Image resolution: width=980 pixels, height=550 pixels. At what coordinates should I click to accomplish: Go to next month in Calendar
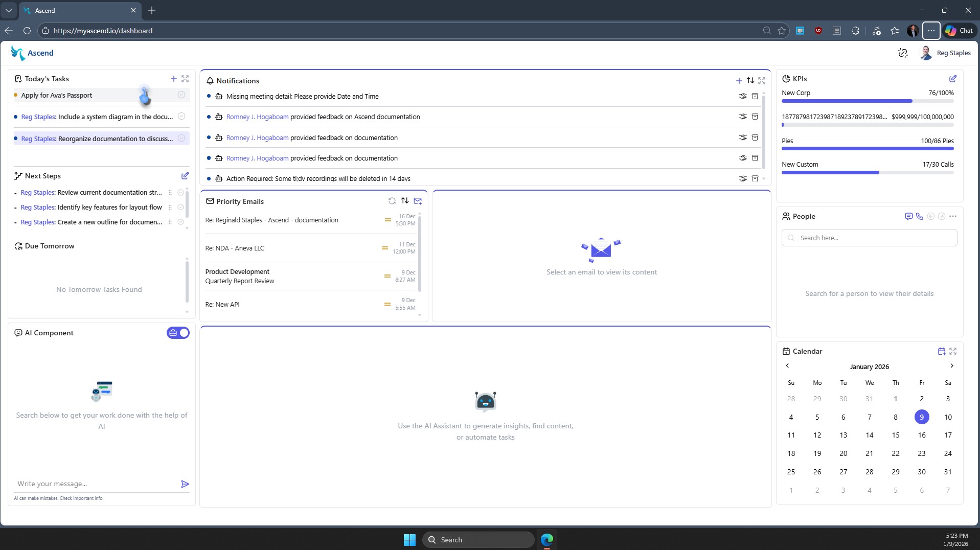(952, 366)
